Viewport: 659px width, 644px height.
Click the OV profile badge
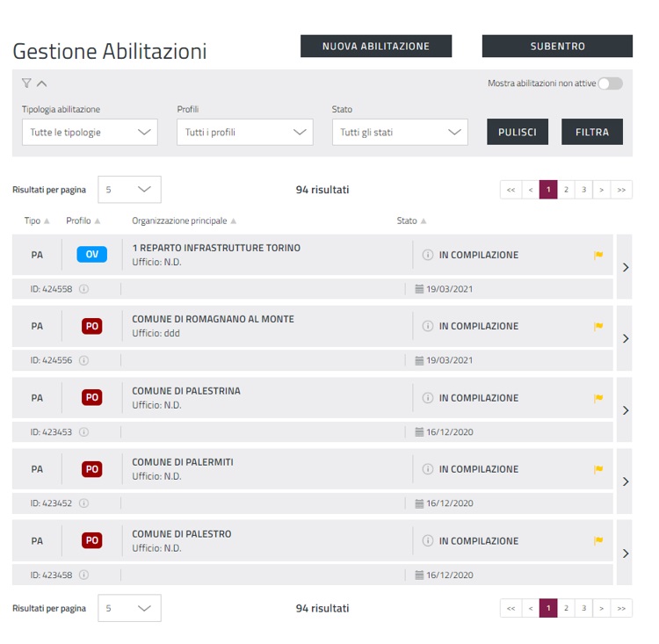pyautogui.click(x=91, y=255)
